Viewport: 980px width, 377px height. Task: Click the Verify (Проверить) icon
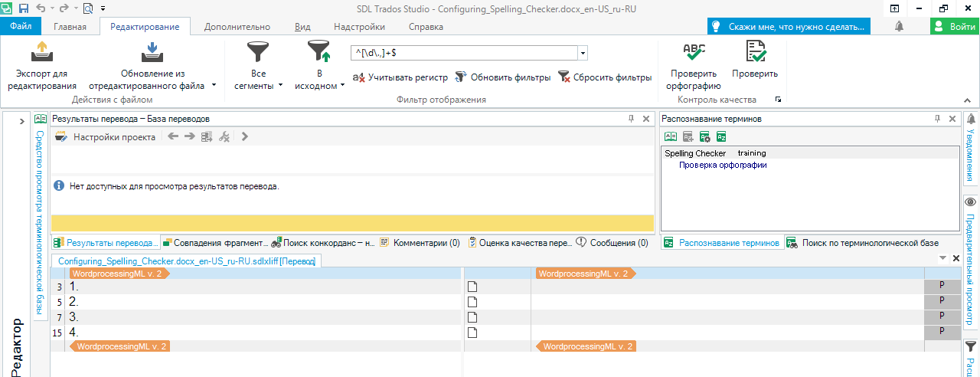pos(754,53)
